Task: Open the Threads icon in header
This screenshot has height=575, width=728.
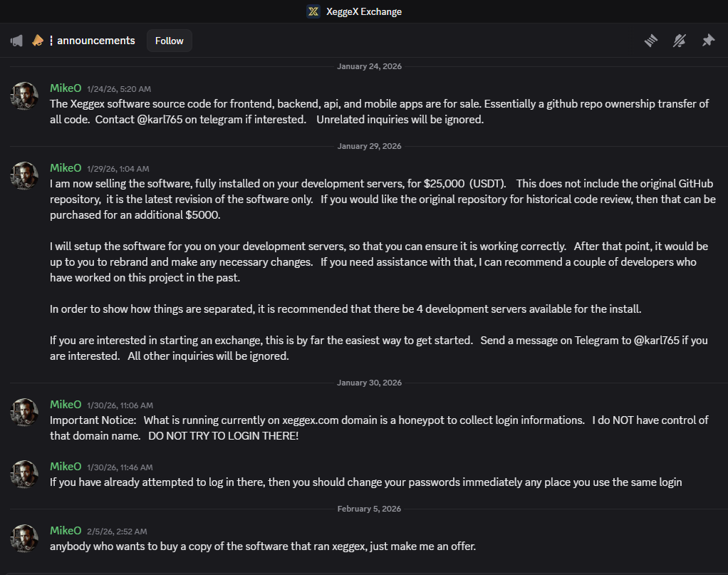Action: point(650,41)
